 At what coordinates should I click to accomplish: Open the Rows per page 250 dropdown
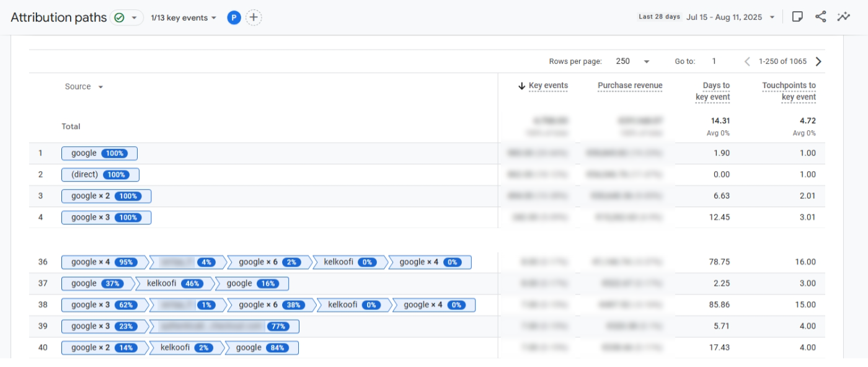coord(632,61)
